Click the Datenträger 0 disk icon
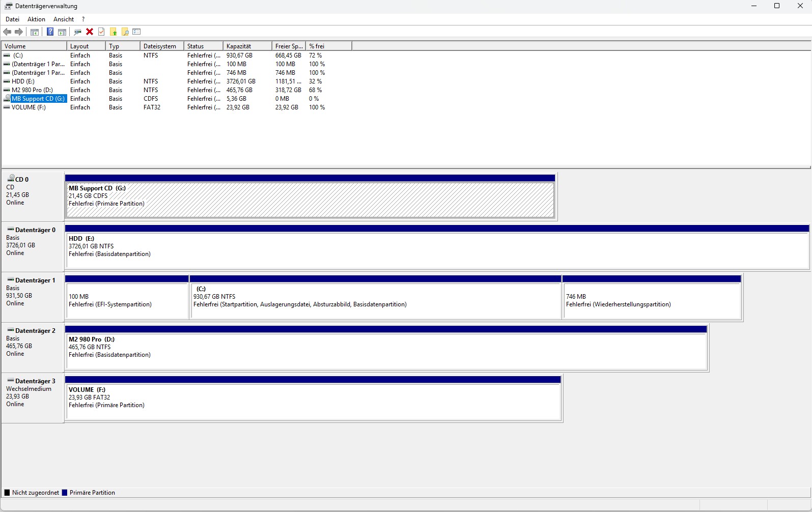The width and height of the screenshot is (812, 512). (10, 230)
